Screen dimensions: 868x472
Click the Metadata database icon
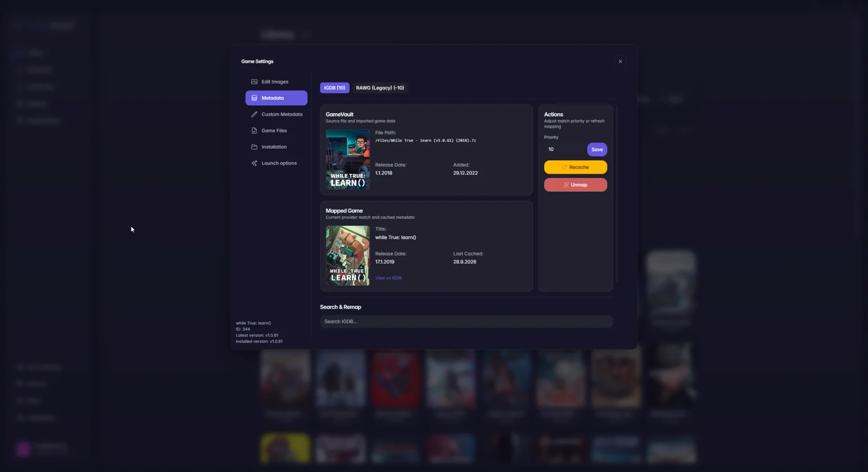click(x=254, y=98)
